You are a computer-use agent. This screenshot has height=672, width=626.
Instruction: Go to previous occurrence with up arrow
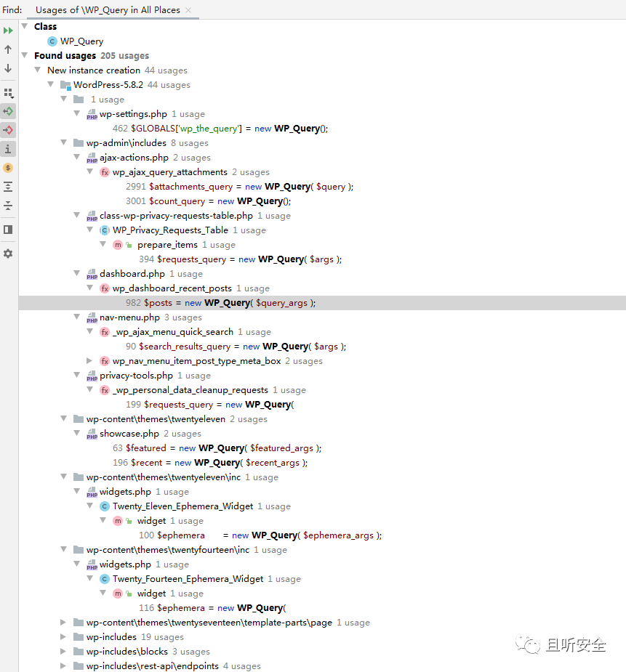pyautogui.click(x=8, y=49)
